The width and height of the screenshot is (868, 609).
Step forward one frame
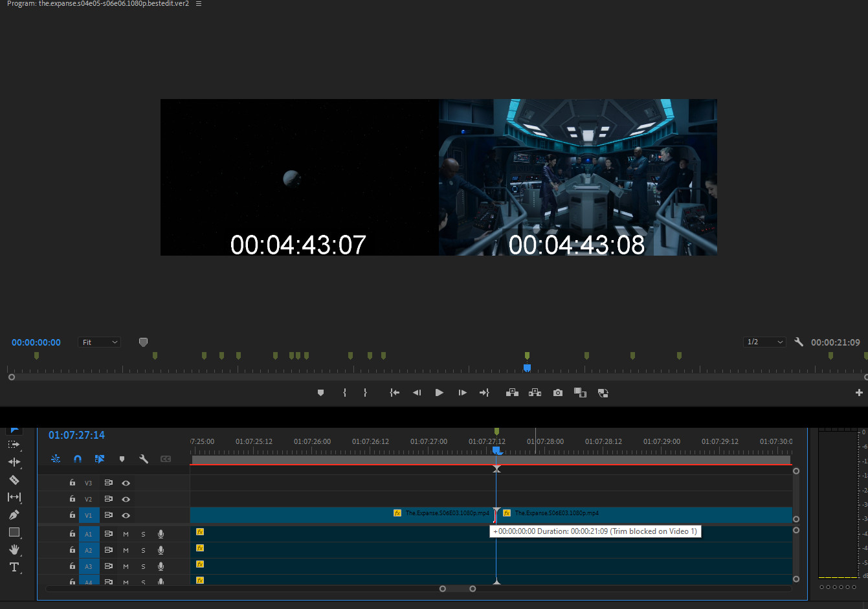[x=462, y=393]
